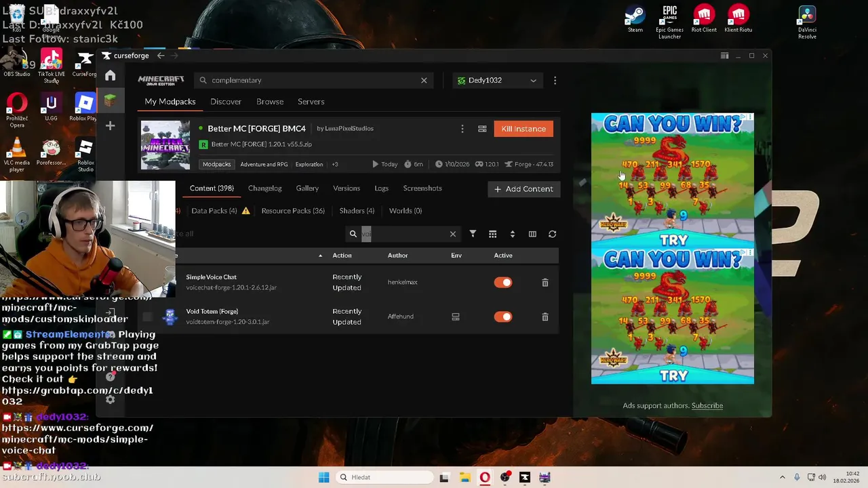Tick the Void Totem row checkbox

pos(147,317)
